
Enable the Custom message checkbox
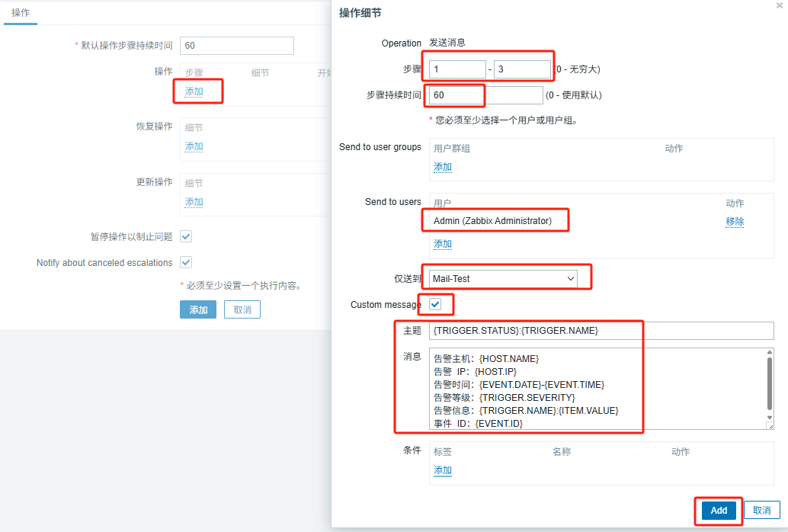coord(435,304)
